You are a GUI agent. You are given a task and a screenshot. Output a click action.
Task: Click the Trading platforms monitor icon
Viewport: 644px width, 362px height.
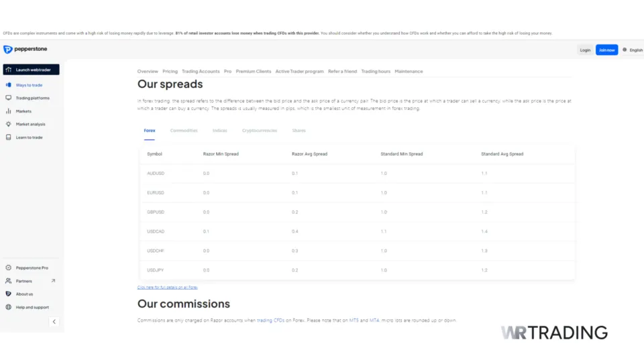[8, 98]
